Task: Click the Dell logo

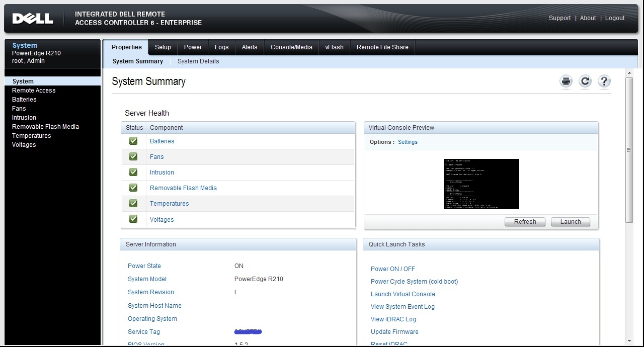Action: point(33,19)
